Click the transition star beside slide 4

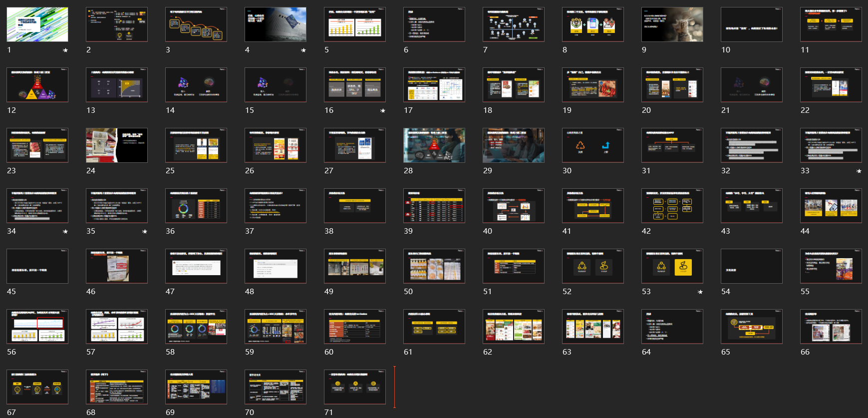(x=303, y=50)
